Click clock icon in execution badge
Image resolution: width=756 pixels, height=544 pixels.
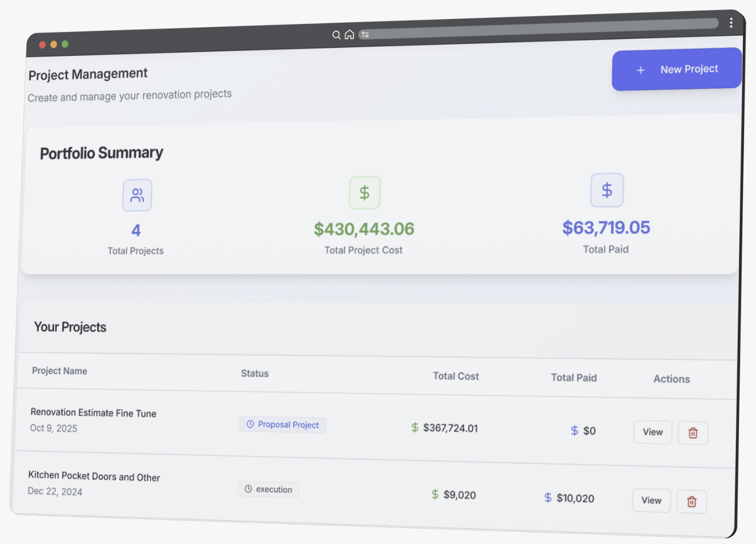[x=248, y=489]
